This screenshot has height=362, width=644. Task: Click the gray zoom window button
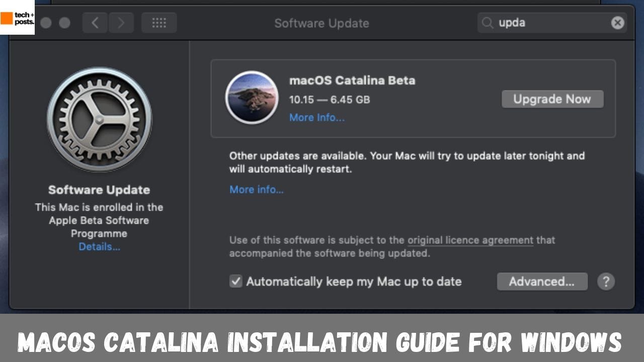pos(65,23)
